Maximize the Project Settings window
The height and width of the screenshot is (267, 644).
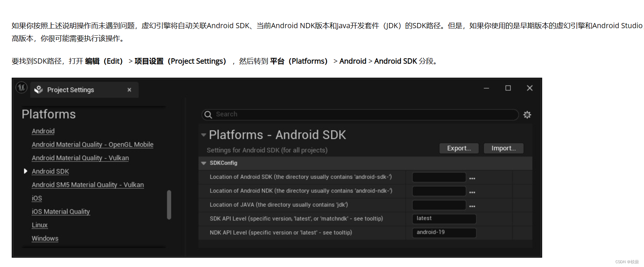(508, 88)
